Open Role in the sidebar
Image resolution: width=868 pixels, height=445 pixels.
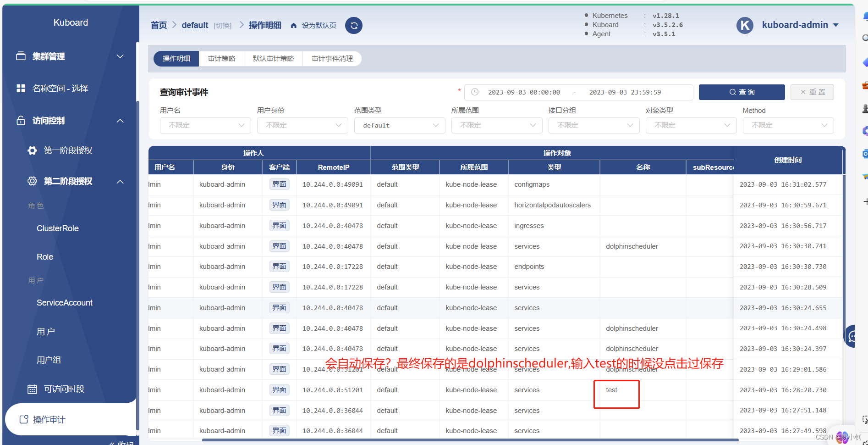(x=45, y=257)
